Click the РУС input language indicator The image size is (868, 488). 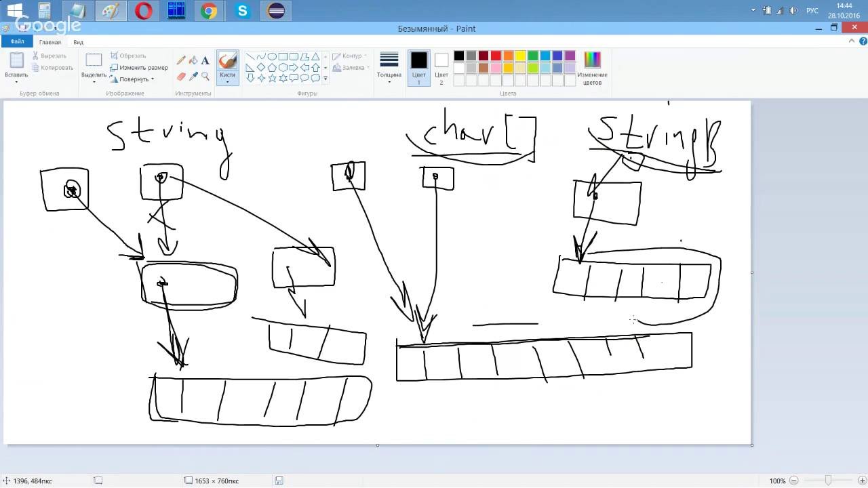(812, 11)
